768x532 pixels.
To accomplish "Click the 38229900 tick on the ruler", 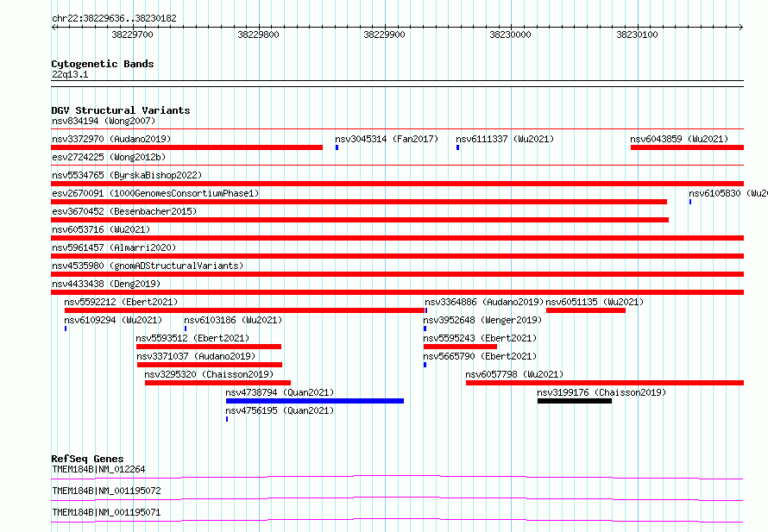I will [x=385, y=34].
